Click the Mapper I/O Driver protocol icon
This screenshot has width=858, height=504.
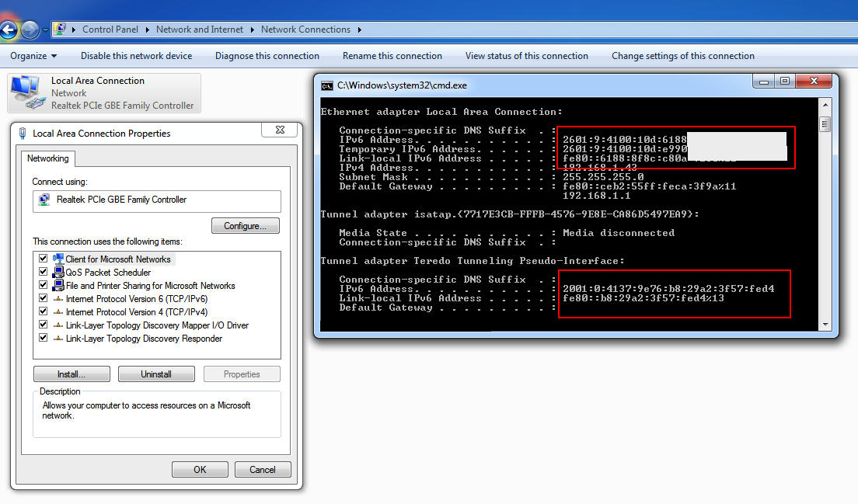tap(58, 325)
